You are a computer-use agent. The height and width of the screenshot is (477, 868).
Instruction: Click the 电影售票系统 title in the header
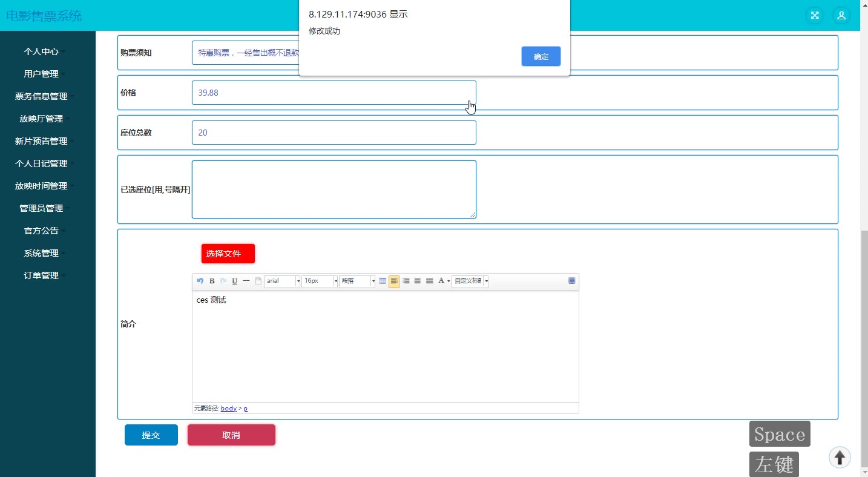44,16
